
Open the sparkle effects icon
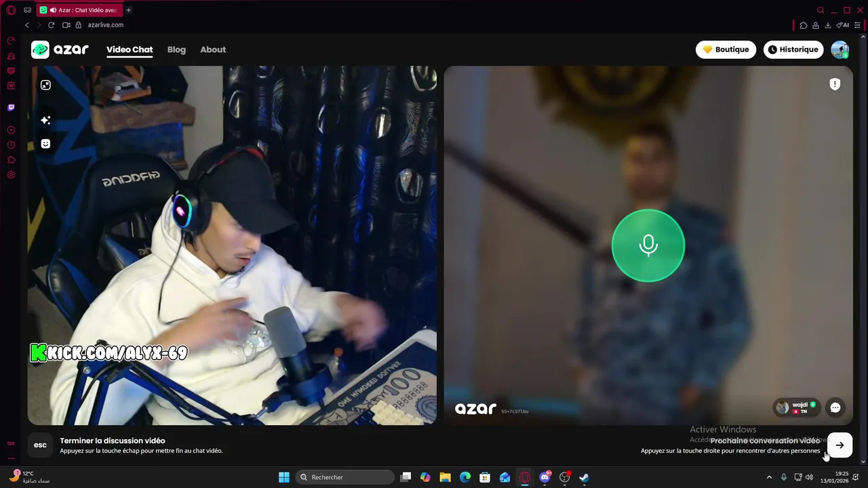pyautogui.click(x=45, y=120)
